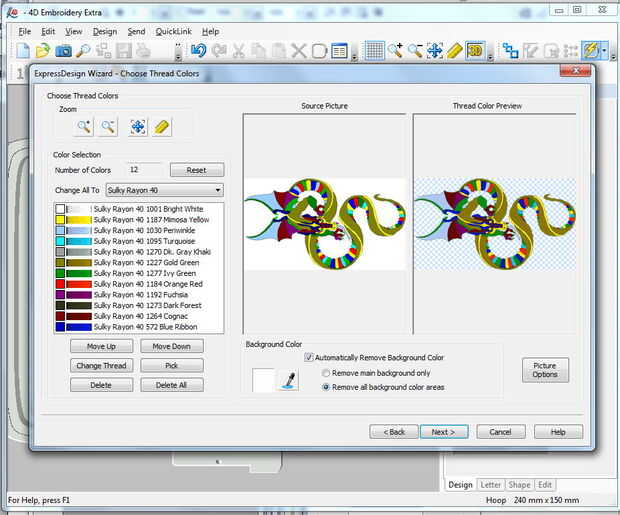Screen dimensions: 620x515
Task: Select the 1184 Orange Red thread swatch
Action: 74,284
